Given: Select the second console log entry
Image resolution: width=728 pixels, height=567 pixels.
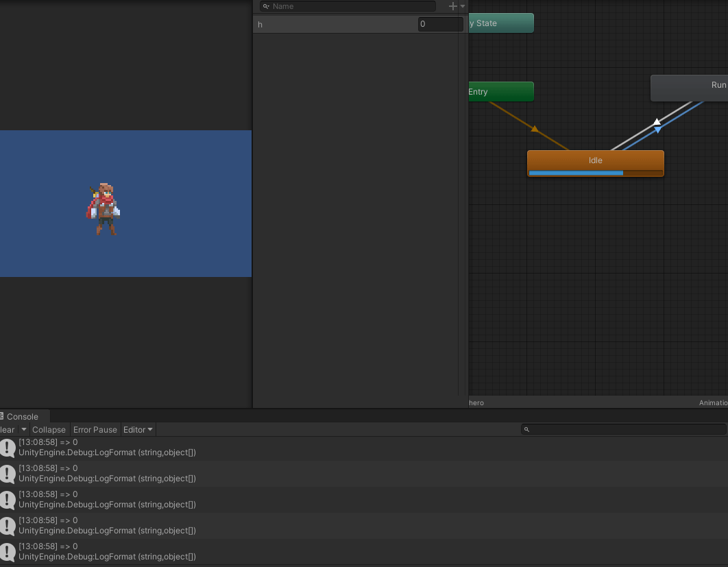Looking at the screenshot, I should [x=364, y=474].
